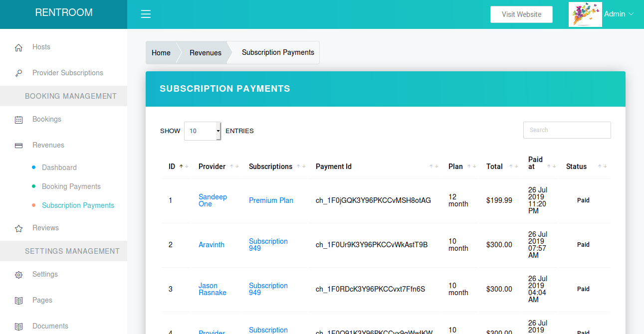
Task: Sort by Paid at column arrows
Action: (x=551, y=167)
